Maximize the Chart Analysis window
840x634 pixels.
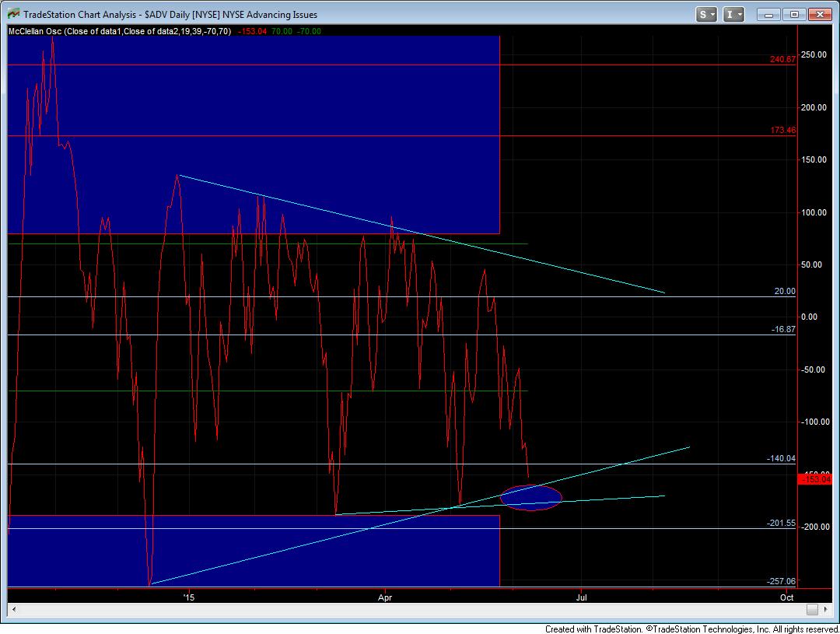(x=793, y=14)
